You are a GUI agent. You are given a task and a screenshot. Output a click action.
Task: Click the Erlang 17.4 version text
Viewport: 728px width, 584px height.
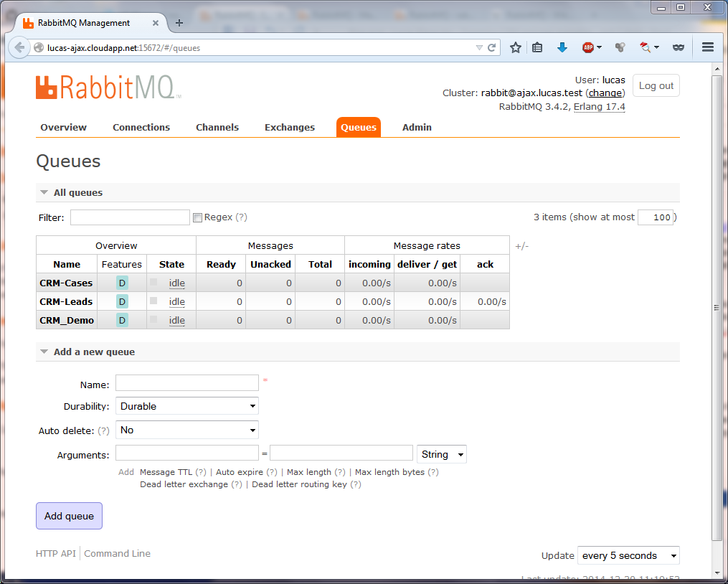[x=600, y=107]
